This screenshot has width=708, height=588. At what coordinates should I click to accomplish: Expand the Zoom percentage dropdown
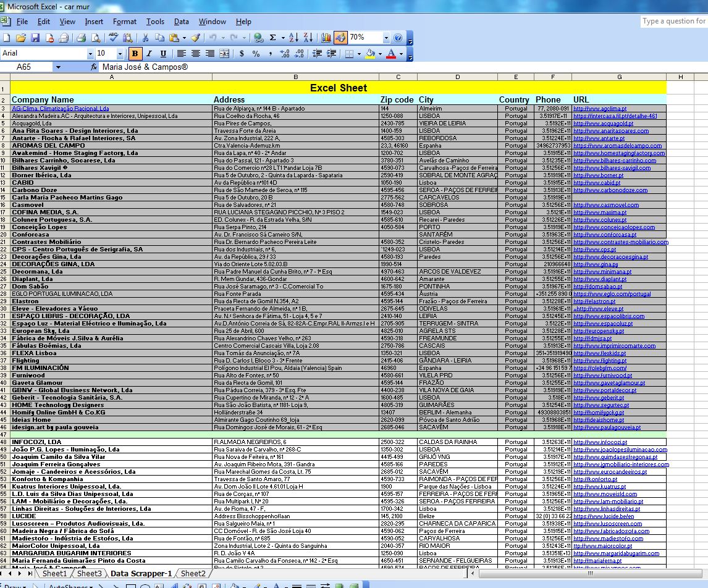(x=386, y=38)
